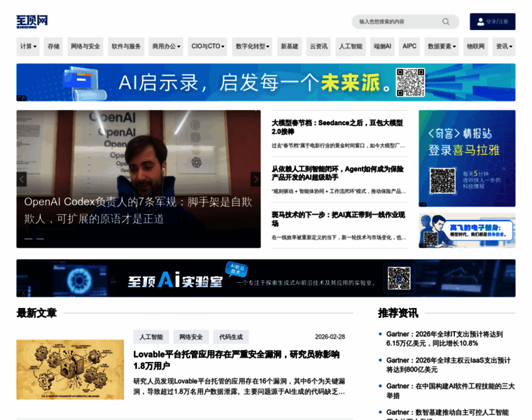The image size is (532, 420).
Task: Open the Lovable平台 security vulnerability article
Action: click(x=237, y=360)
